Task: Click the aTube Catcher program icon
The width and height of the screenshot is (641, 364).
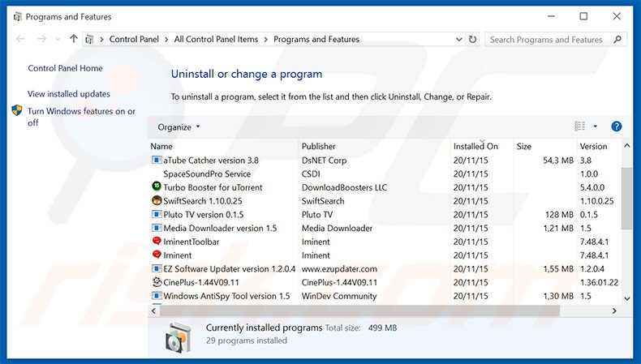Action: [x=157, y=161]
